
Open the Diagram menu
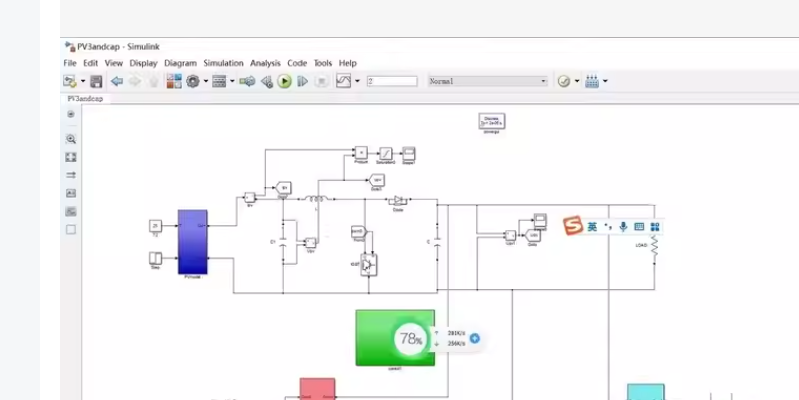(180, 63)
